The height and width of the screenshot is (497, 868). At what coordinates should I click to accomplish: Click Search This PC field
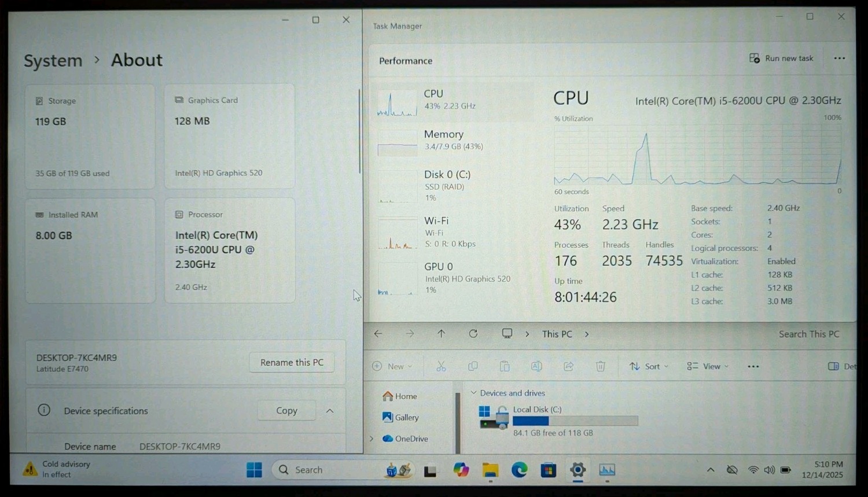810,334
